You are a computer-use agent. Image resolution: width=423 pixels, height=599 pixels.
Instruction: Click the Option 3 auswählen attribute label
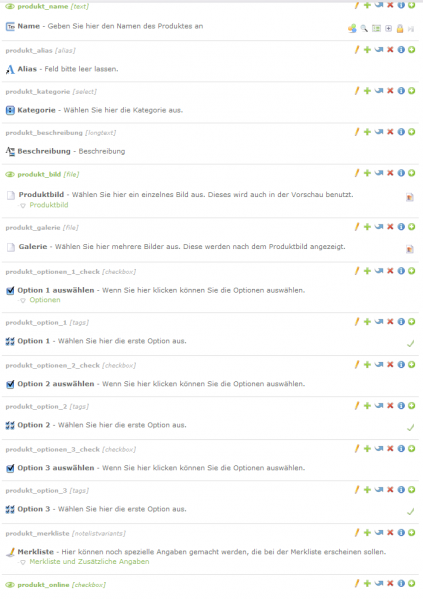click(56, 468)
